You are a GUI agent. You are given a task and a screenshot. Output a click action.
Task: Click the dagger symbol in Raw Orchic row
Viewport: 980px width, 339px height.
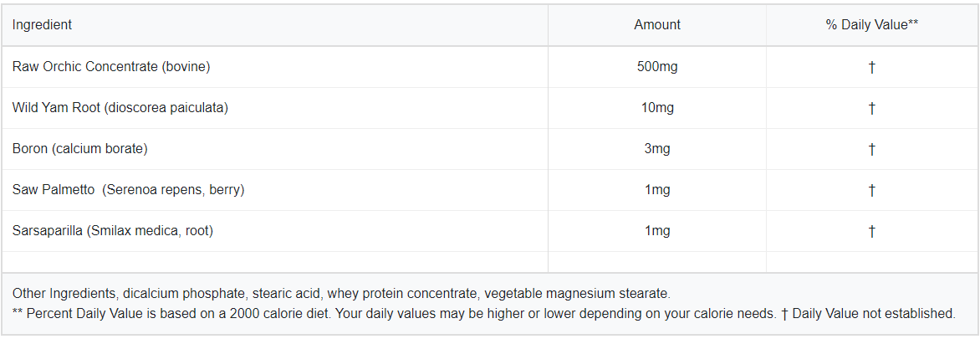click(x=871, y=67)
